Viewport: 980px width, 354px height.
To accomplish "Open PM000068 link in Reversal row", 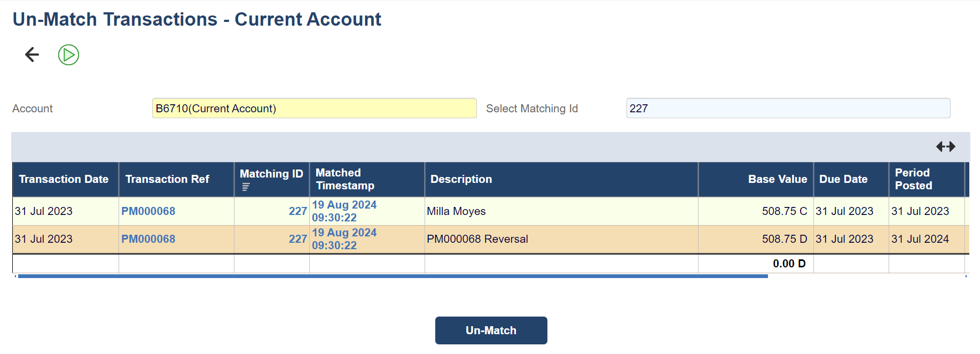I will click(x=148, y=239).
